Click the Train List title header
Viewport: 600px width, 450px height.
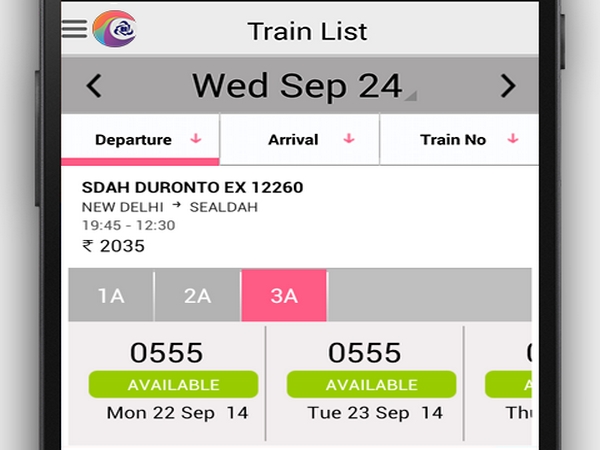[307, 31]
